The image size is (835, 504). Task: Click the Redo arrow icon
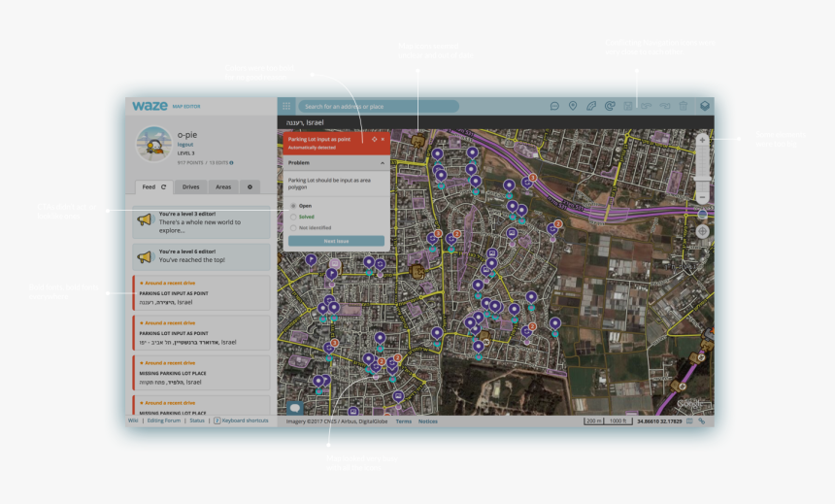(664, 106)
